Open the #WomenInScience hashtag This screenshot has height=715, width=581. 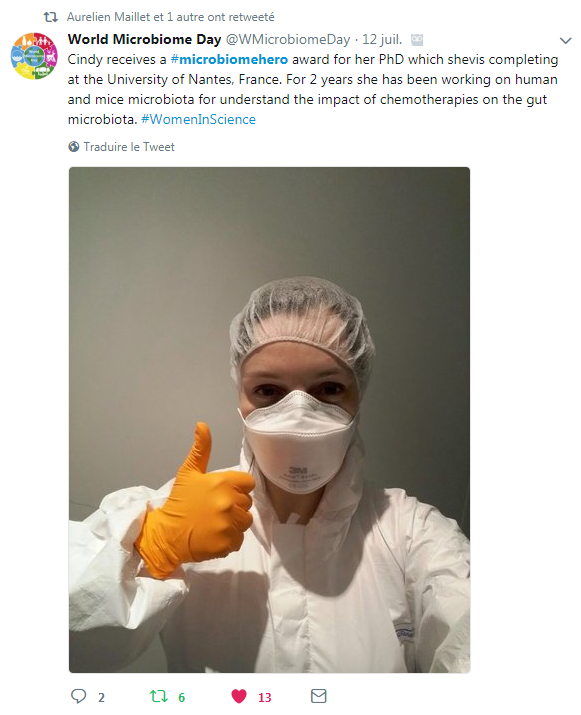click(198, 119)
